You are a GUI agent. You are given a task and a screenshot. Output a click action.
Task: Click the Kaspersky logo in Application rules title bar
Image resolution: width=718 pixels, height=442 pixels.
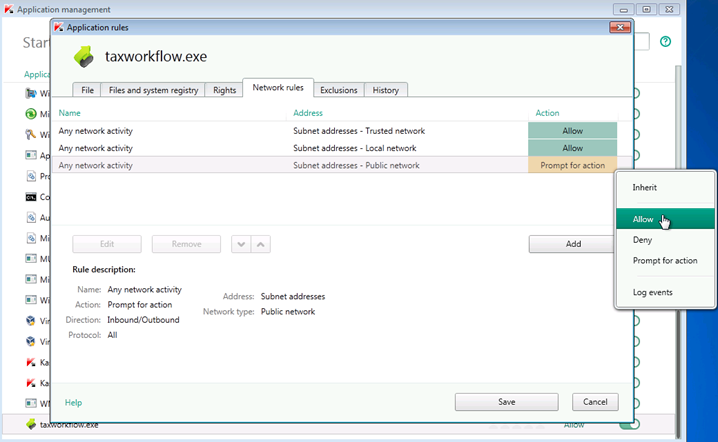pyautogui.click(x=59, y=27)
